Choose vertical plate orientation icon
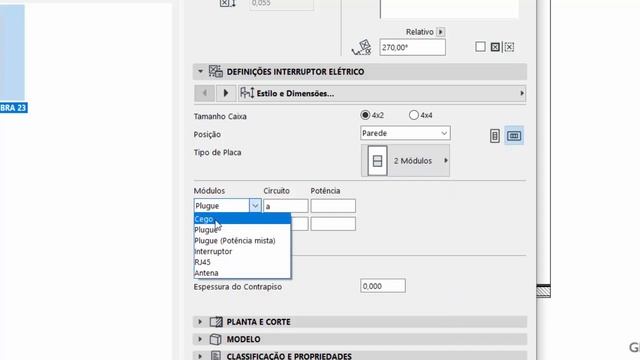640x360 pixels. [494, 136]
